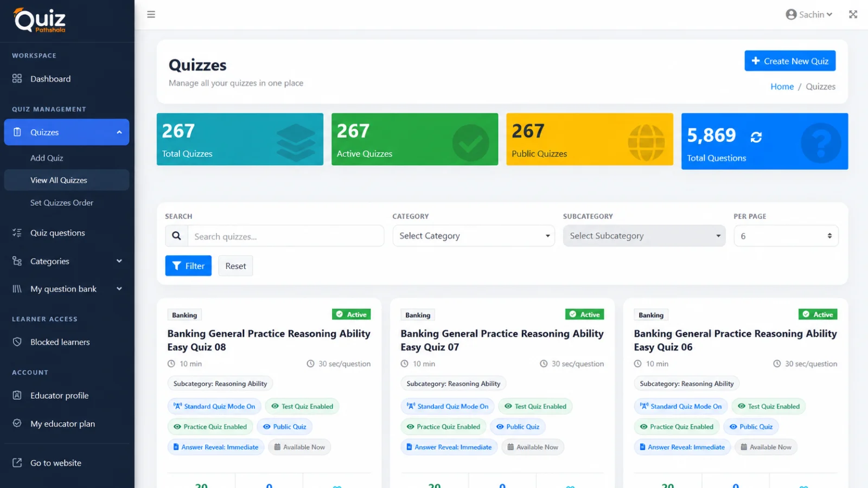Click the Total Quizzes layers icon
This screenshot has height=488, width=868.
pyautogui.click(x=296, y=143)
